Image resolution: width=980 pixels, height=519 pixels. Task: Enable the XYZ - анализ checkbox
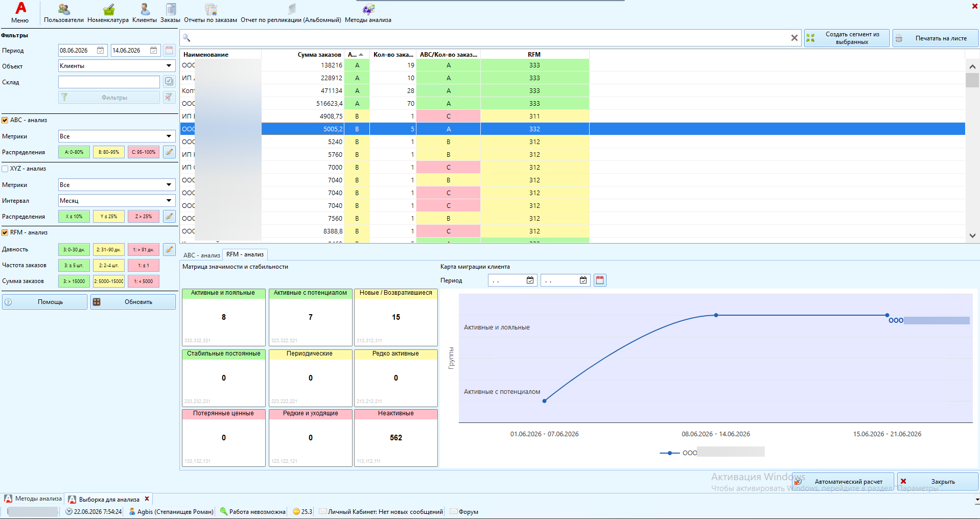click(x=5, y=169)
